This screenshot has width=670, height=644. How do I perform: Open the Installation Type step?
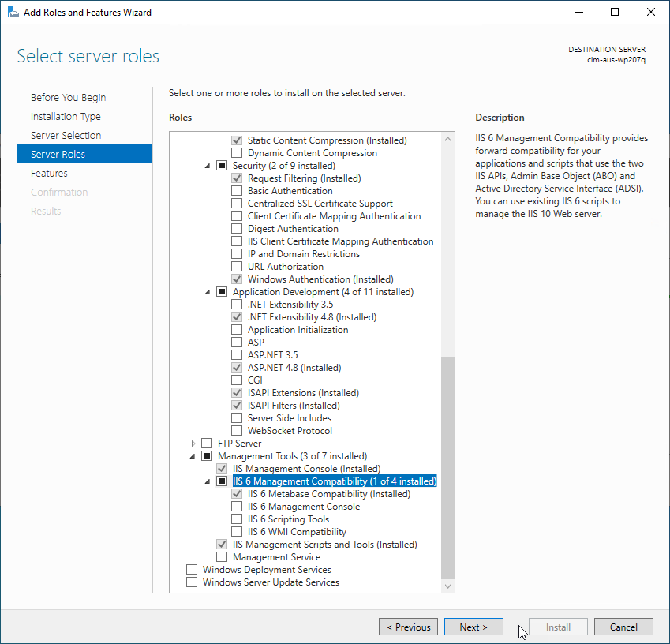click(x=66, y=116)
